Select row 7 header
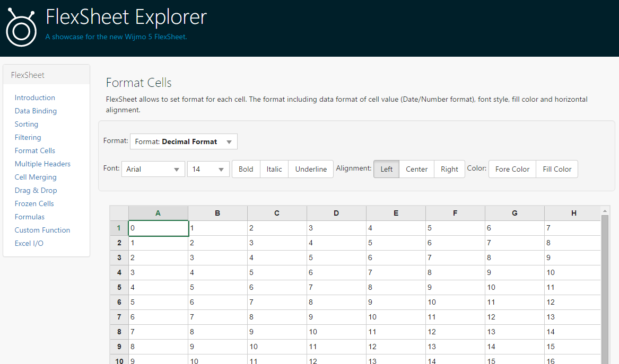 coord(119,317)
